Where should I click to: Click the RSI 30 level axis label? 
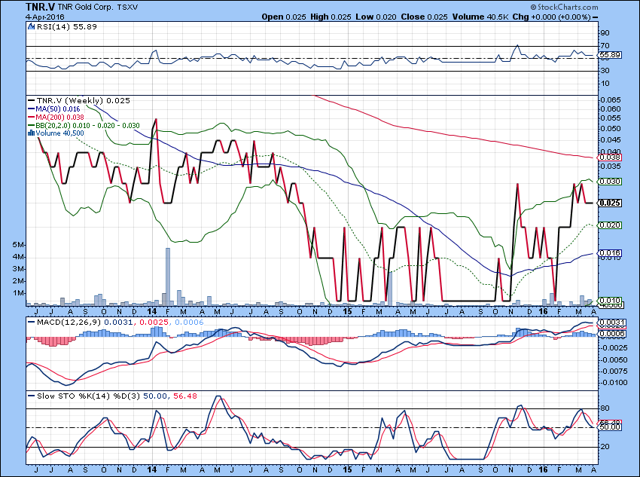pos(605,71)
